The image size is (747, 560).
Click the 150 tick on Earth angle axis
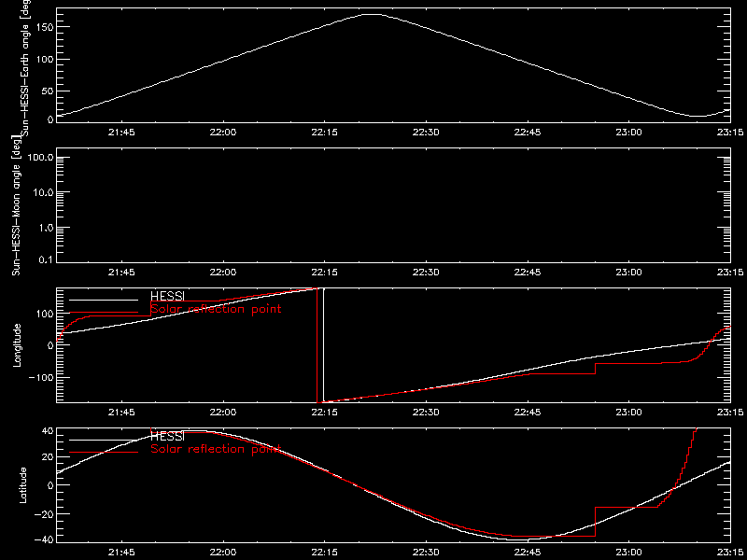click(x=44, y=27)
